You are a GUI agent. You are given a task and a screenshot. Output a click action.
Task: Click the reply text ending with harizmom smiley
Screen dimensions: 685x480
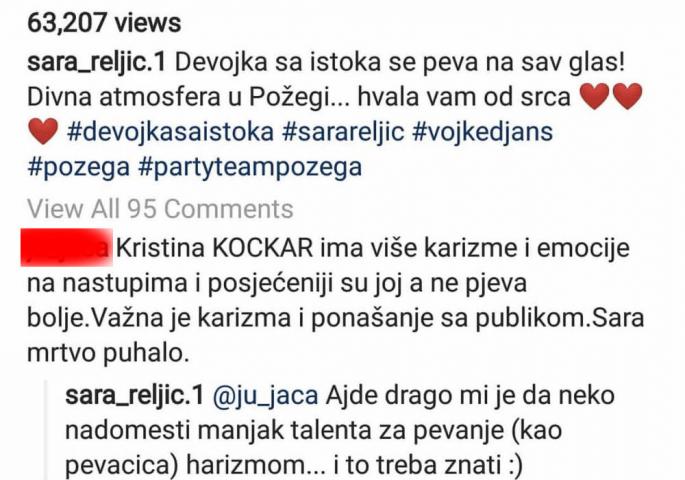[340, 431]
